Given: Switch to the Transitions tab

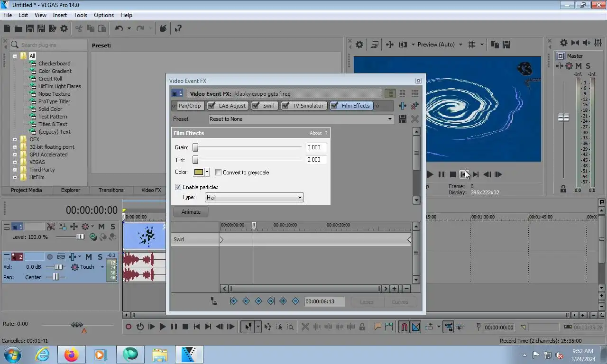Looking at the screenshot, I should pos(111,190).
